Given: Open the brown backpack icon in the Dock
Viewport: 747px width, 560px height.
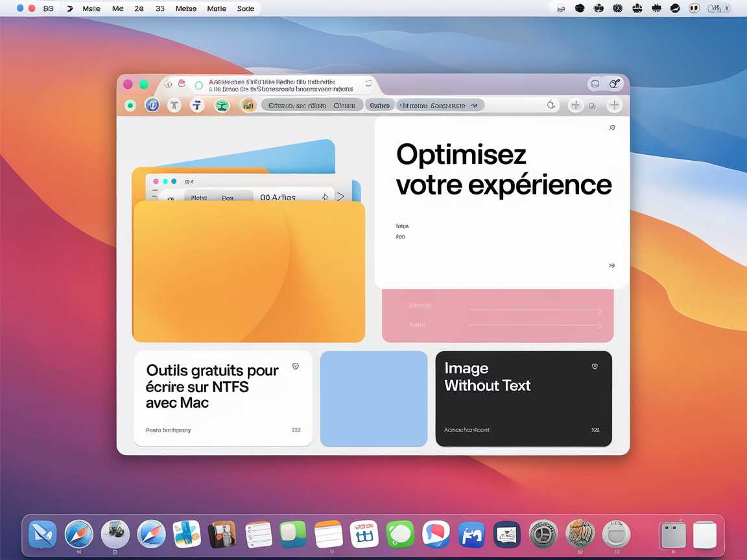Looking at the screenshot, I should (222, 534).
